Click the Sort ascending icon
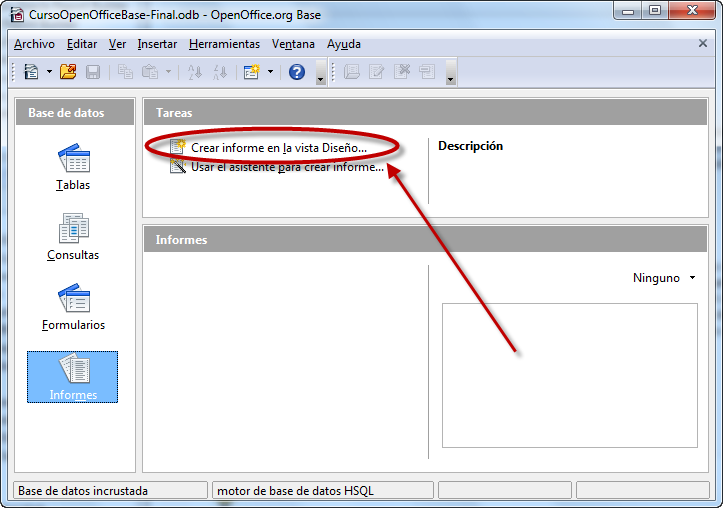This screenshot has height=508, width=723. (x=195, y=72)
